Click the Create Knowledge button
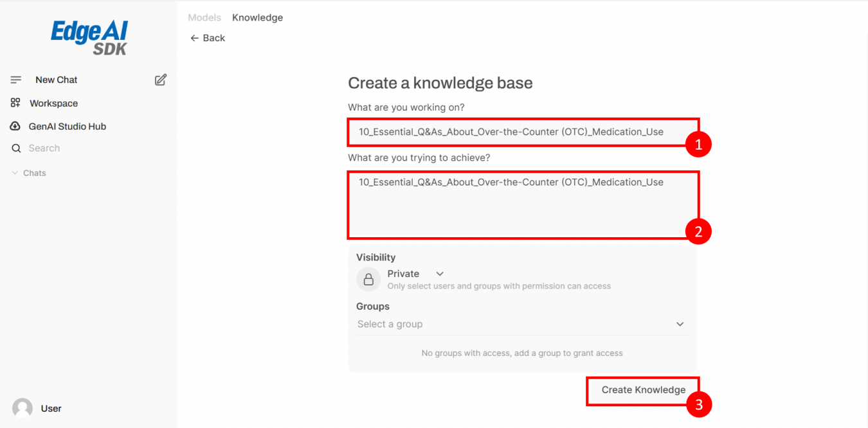868x428 pixels. (x=643, y=390)
